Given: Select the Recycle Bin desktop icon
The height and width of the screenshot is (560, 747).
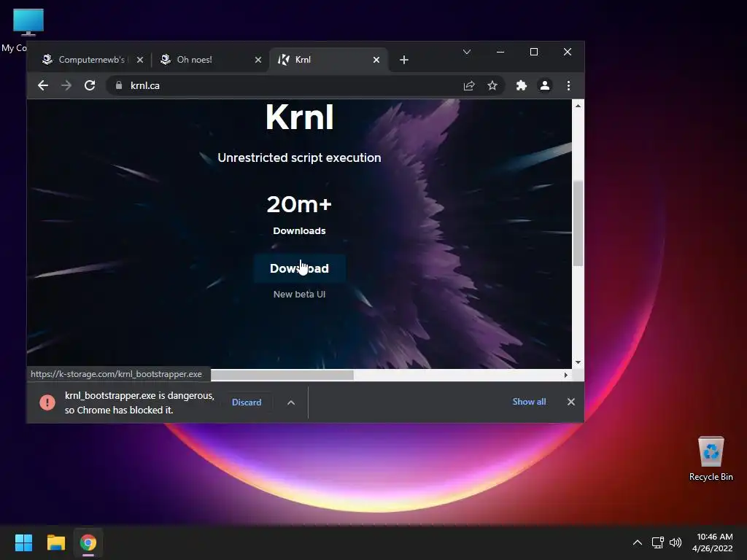Looking at the screenshot, I should click(711, 458).
